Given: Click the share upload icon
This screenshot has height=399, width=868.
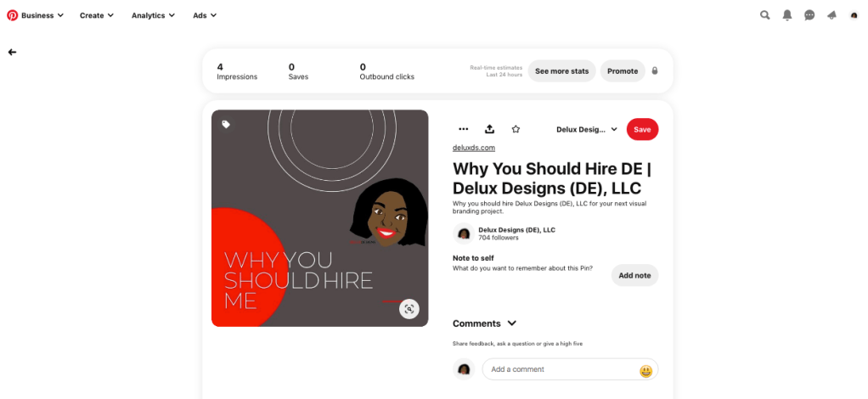Looking at the screenshot, I should coord(489,129).
